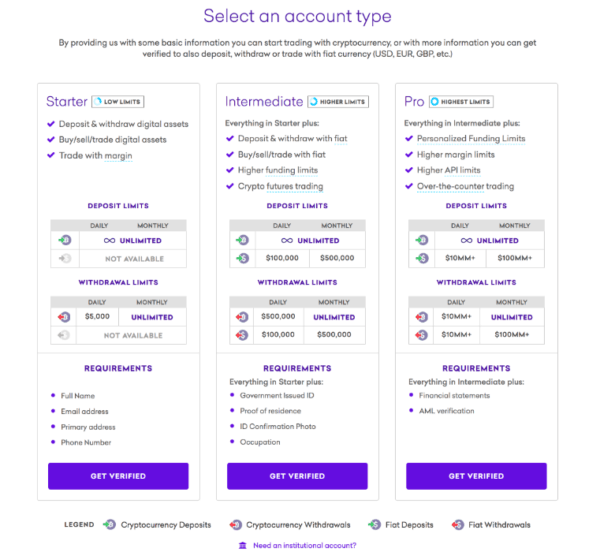
Task: Click Cryptocurrency Deposits icon in legend
Action: tap(109, 525)
